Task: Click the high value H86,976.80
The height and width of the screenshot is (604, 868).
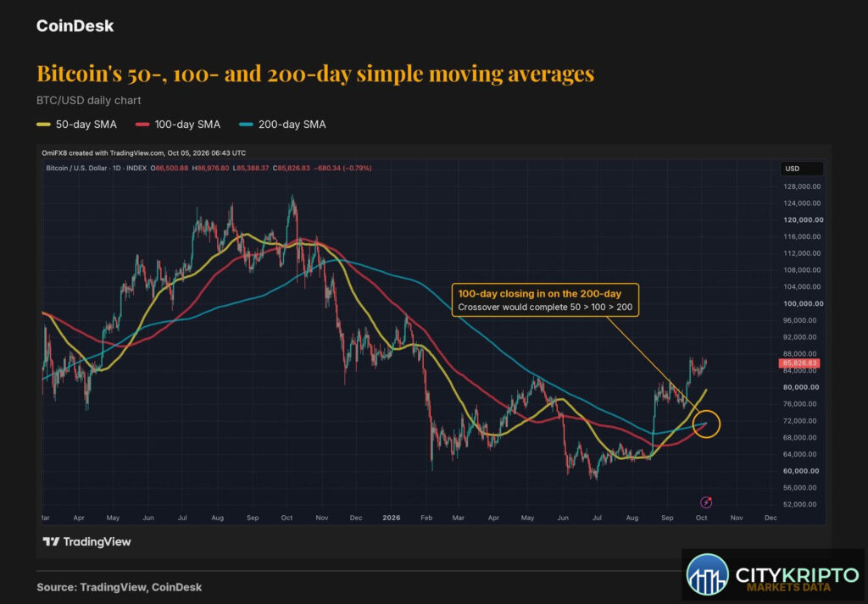Action: 210,168
